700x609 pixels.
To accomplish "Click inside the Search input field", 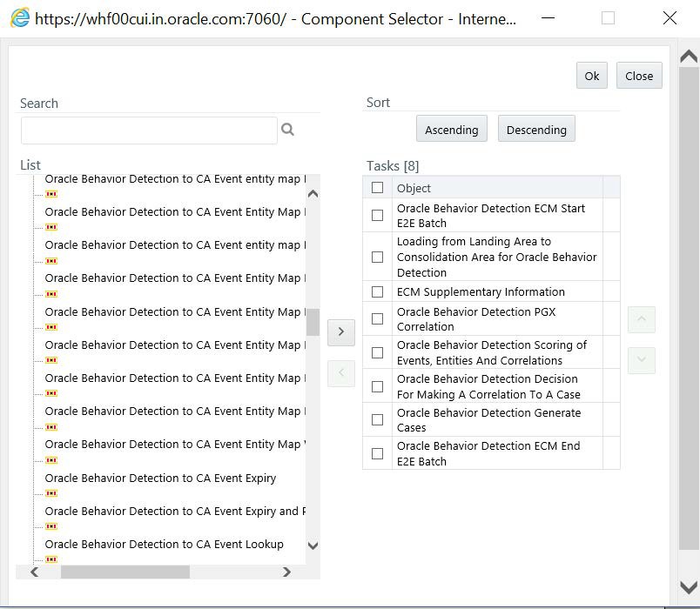I will tap(148, 129).
